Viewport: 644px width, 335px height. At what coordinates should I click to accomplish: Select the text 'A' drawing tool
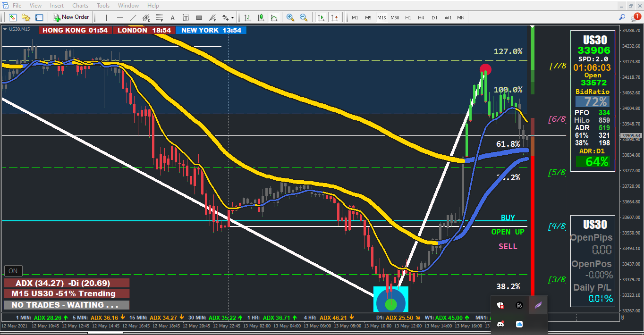tap(172, 17)
